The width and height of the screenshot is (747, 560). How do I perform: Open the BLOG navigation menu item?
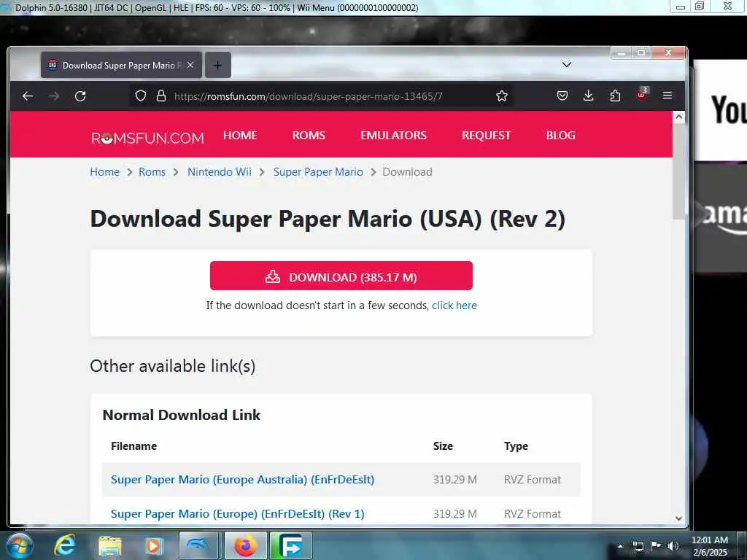click(x=561, y=135)
